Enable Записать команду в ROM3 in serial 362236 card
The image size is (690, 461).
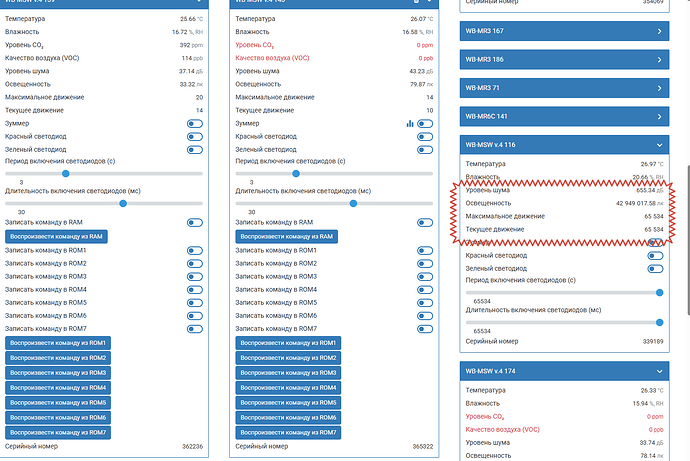coord(195,277)
